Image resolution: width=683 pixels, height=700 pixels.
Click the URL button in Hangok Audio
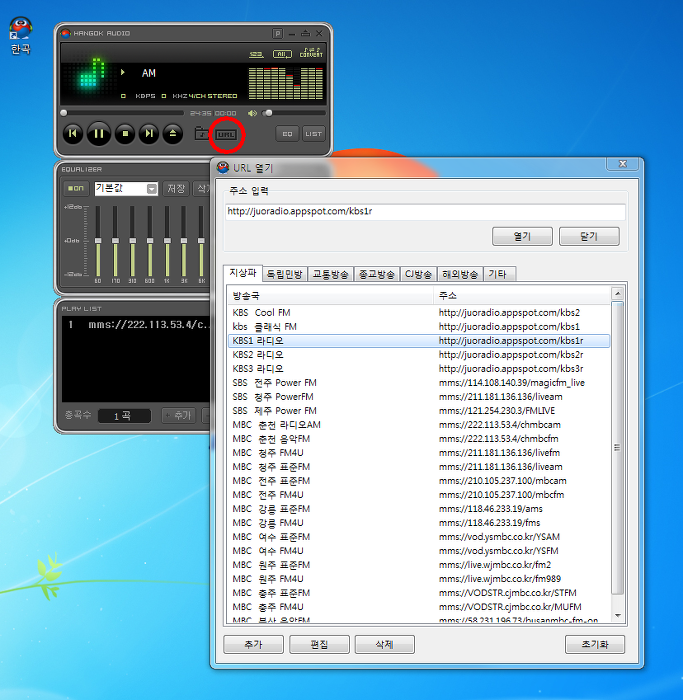[226, 134]
